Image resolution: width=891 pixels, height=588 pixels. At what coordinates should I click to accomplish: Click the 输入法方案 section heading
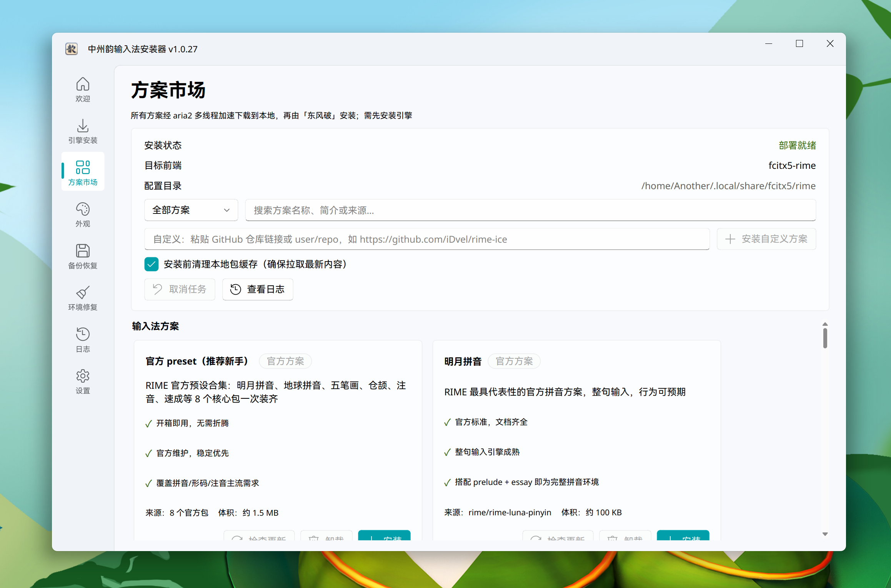[x=155, y=326]
